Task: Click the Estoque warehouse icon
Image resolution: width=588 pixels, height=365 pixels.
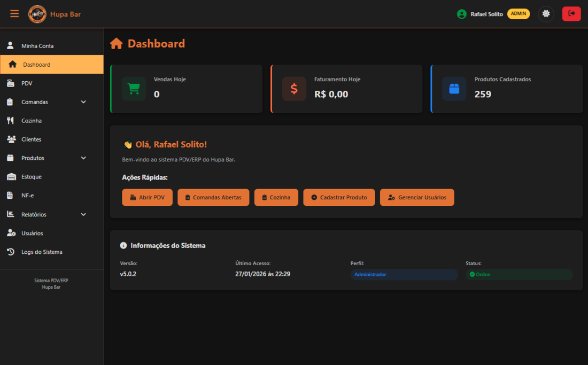Action: point(11,177)
